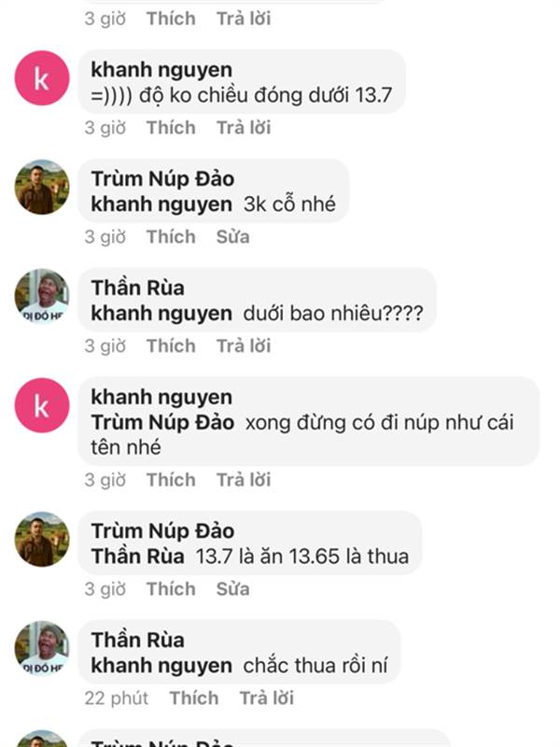Like the 'chắc thua rồi ní' comment
Image resolution: width=560 pixels, height=747 pixels.
[x=194, y=698]
